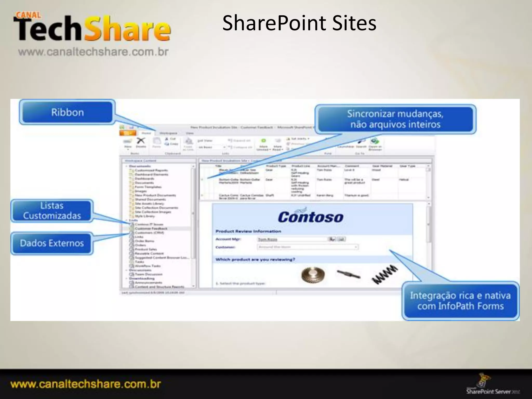Open the Customers (CRM) external list

149,233
